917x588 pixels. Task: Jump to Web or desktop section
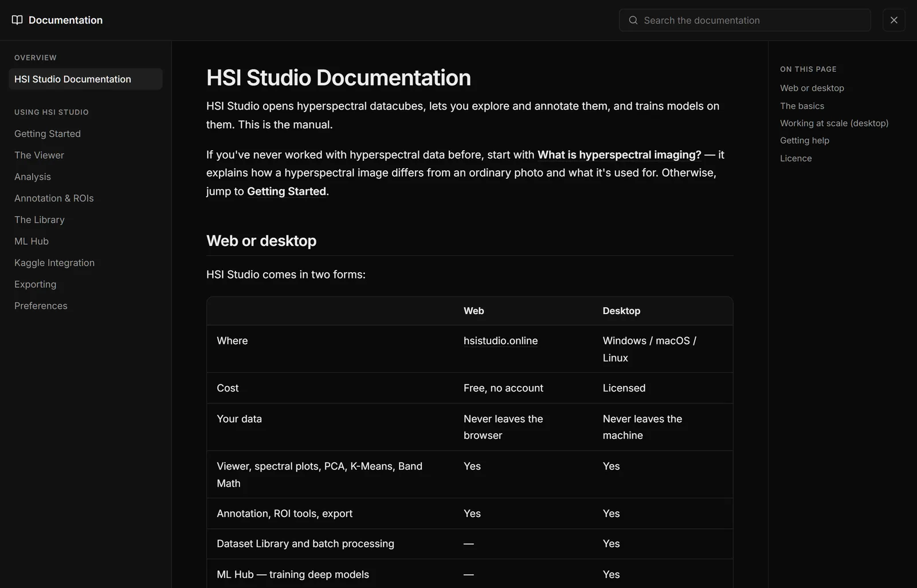(812, 88)
